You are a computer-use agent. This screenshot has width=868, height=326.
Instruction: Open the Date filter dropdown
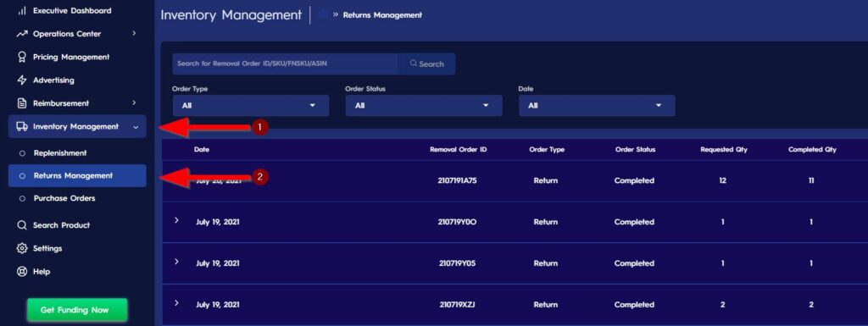point(597,106)
